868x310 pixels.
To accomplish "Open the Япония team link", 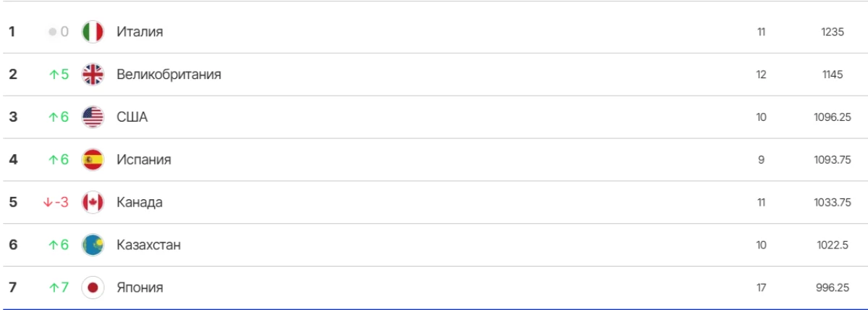I will (x=140, y=288).
